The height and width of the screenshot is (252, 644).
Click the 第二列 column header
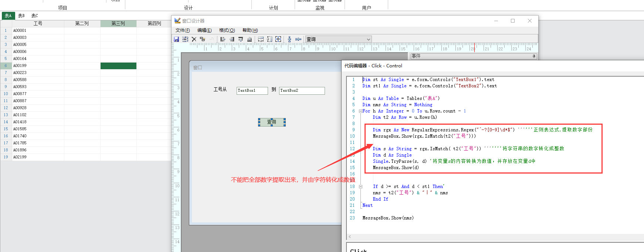(x=82, y=23)
